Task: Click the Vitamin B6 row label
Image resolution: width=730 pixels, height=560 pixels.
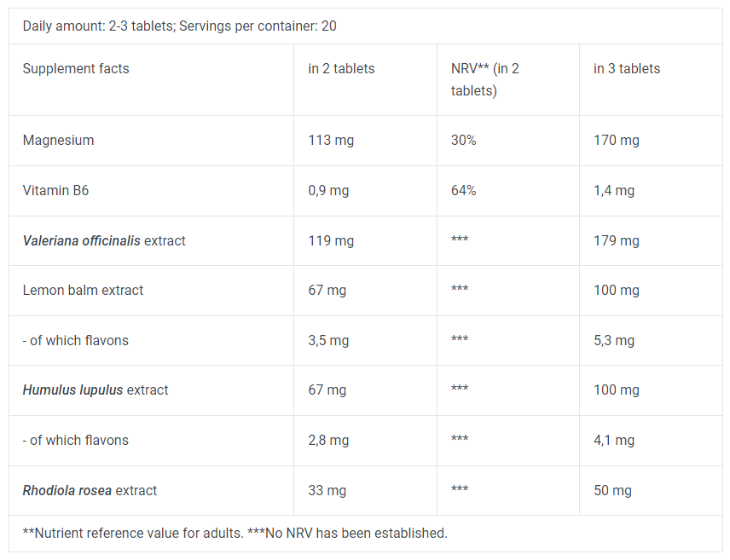Action: click(x=55, y=190)
